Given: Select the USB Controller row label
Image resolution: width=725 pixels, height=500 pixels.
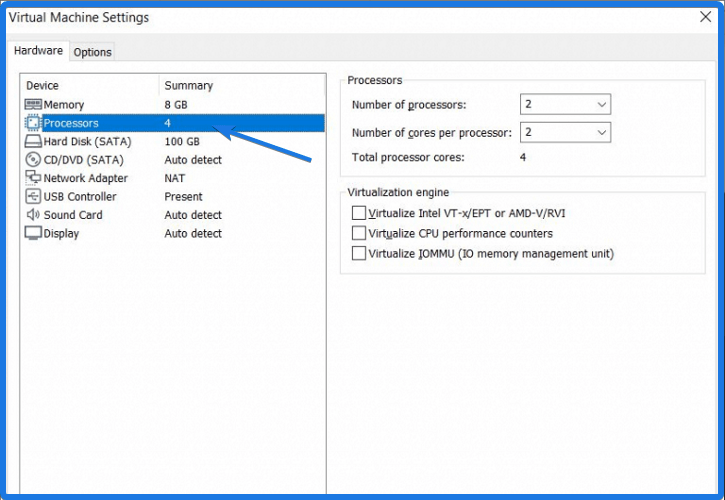Looking at the screenshot, I should pos(80,197).
